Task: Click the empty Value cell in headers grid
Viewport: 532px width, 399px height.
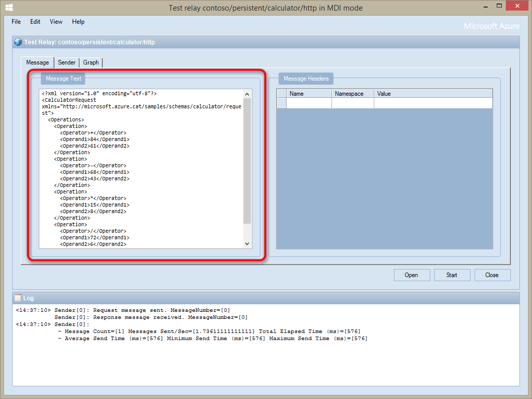Action: click(x=433, y=103)
